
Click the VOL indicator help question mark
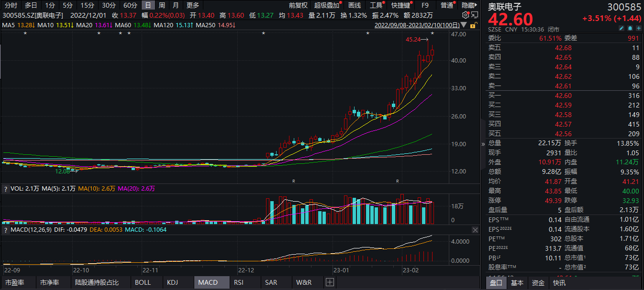[5, 189]
